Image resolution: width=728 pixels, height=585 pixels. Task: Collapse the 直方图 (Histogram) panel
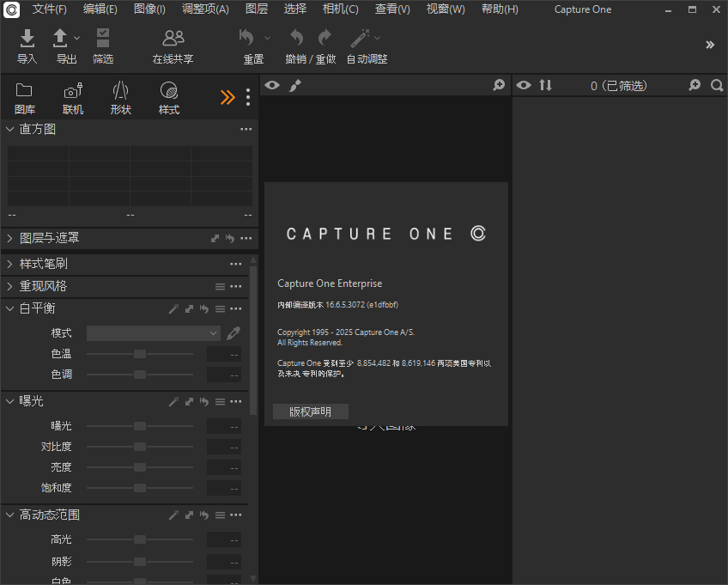point(9,129)
